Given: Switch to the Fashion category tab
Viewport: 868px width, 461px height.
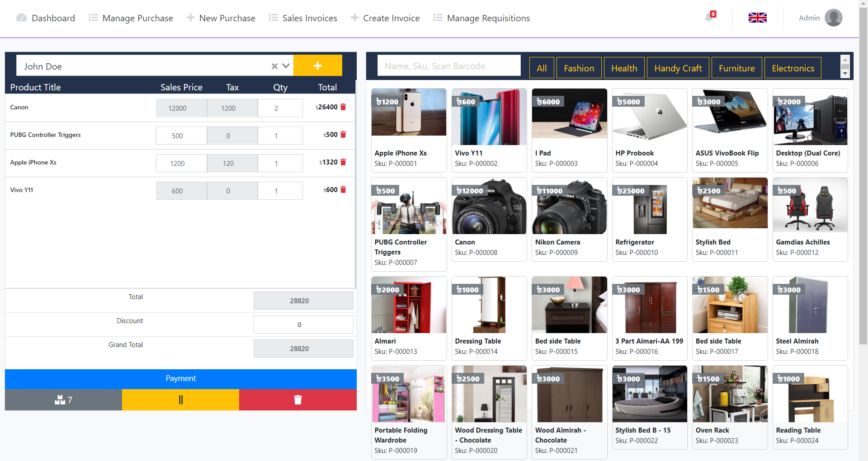Looking at the screenshot, I should coord(579,68).
